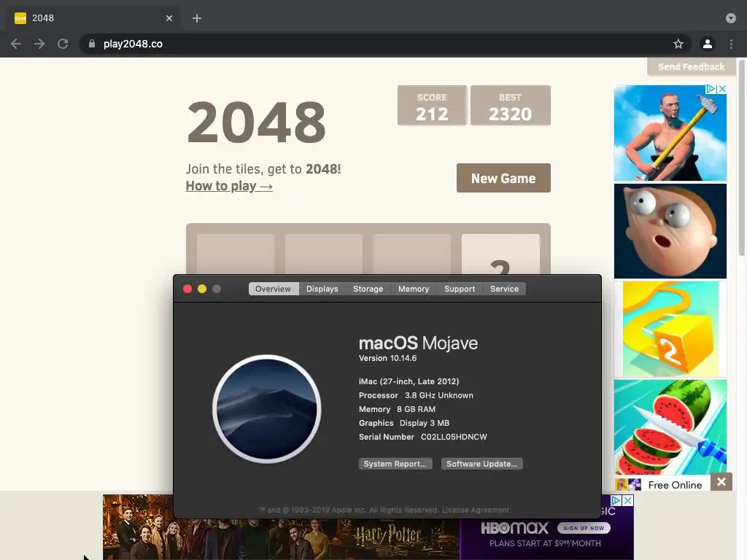Click the browser forward arrow
This screenshot has height=560, width=747.
[39, 44]
